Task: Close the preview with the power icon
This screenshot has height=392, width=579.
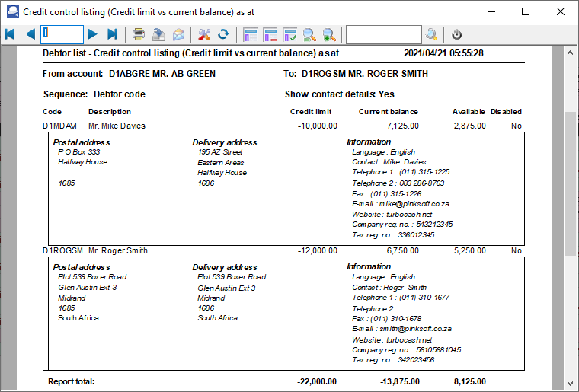Action: [x=457, y=34]
